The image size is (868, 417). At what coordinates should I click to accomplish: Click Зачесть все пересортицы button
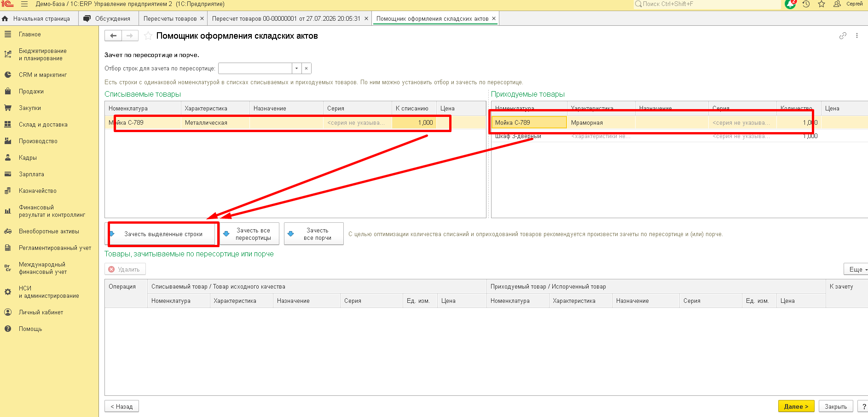point(249,234)
